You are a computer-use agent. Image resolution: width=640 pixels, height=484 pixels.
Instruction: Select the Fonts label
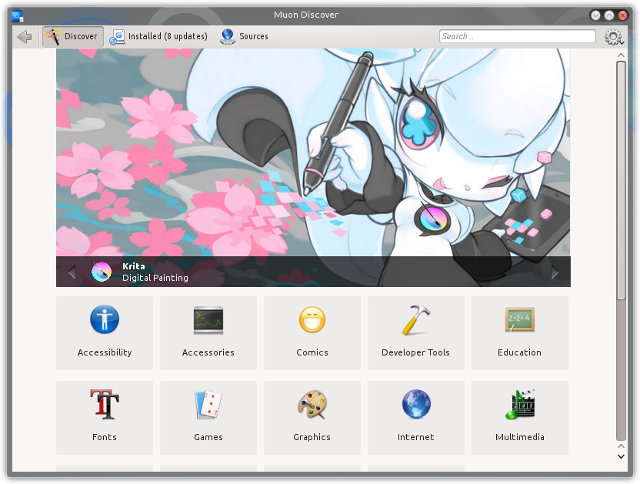click(x=104, y=437)
